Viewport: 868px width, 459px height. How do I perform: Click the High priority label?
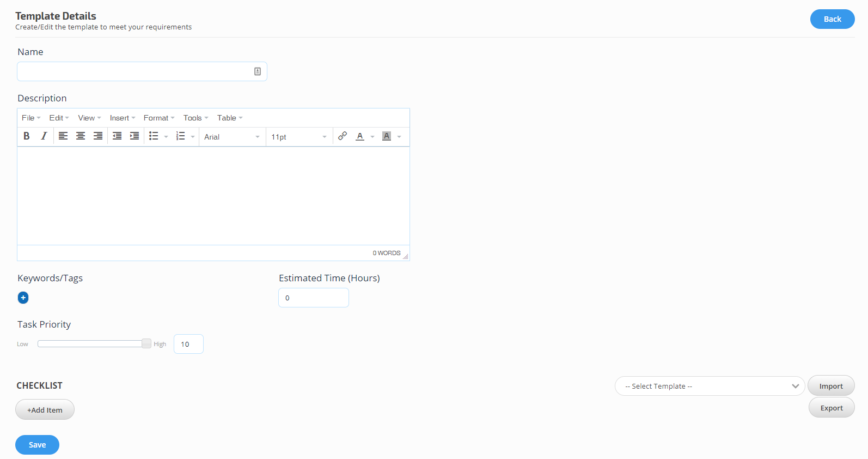[x=160, y=344]
